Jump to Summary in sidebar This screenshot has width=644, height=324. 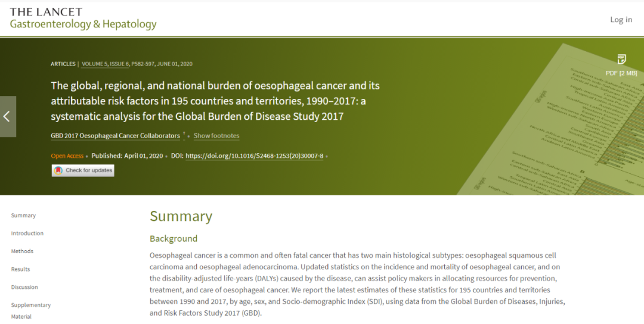(23, 216)
